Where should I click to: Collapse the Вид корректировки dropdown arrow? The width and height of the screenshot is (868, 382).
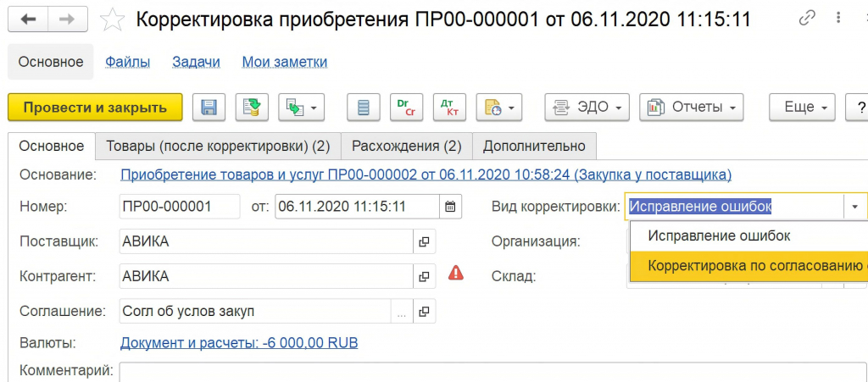[855, 207]
